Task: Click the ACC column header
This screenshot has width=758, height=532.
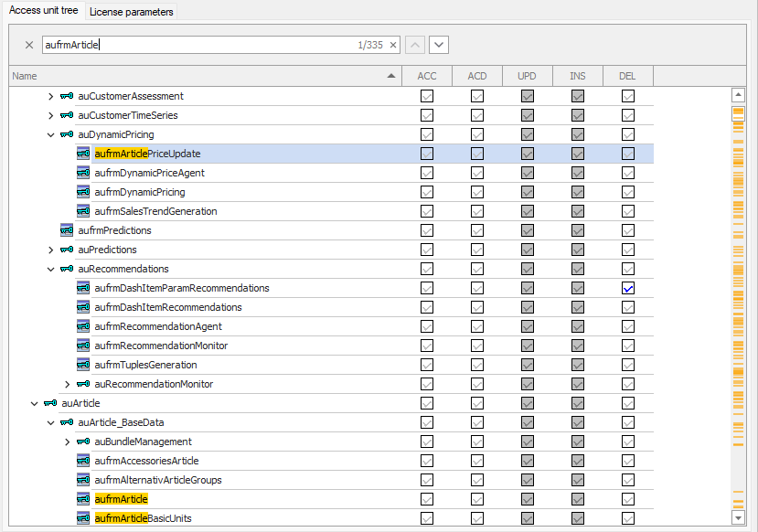Action: [427, 76]
